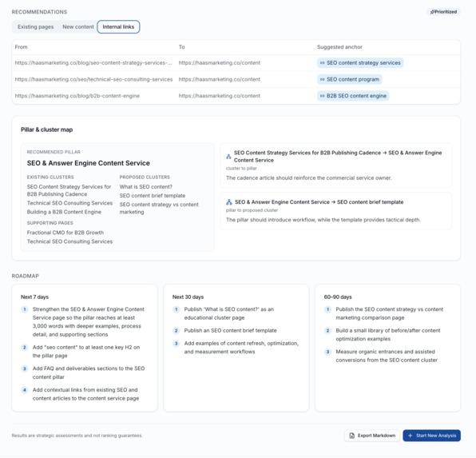Screen dimensions: 476x458
Task: Click the link icon beside SEO content program
Action: click(323, 79)
